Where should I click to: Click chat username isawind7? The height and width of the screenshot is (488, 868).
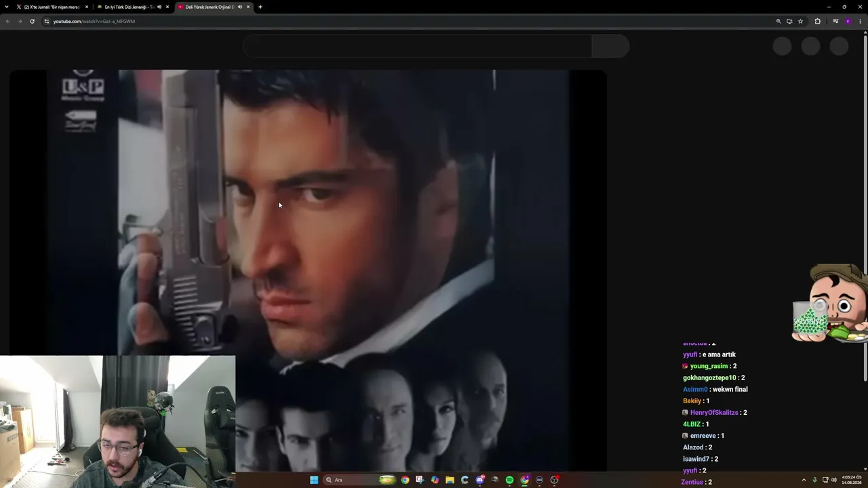pos(696,459)
